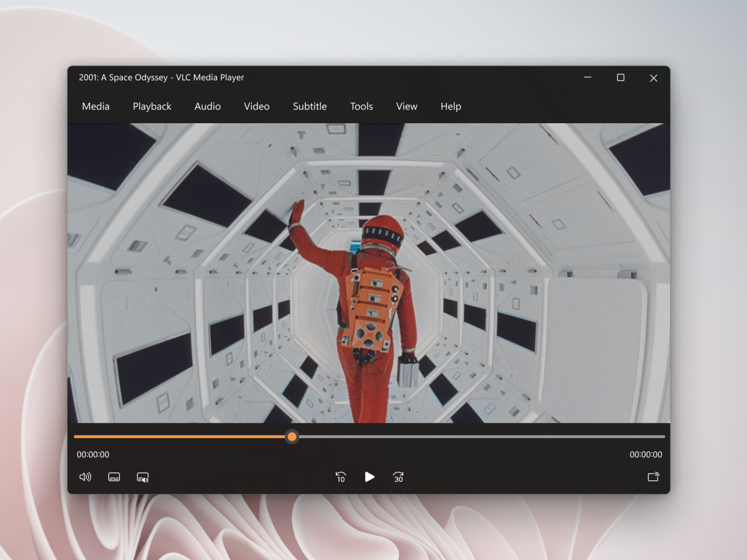Open the subtitles control

(113, 477)
